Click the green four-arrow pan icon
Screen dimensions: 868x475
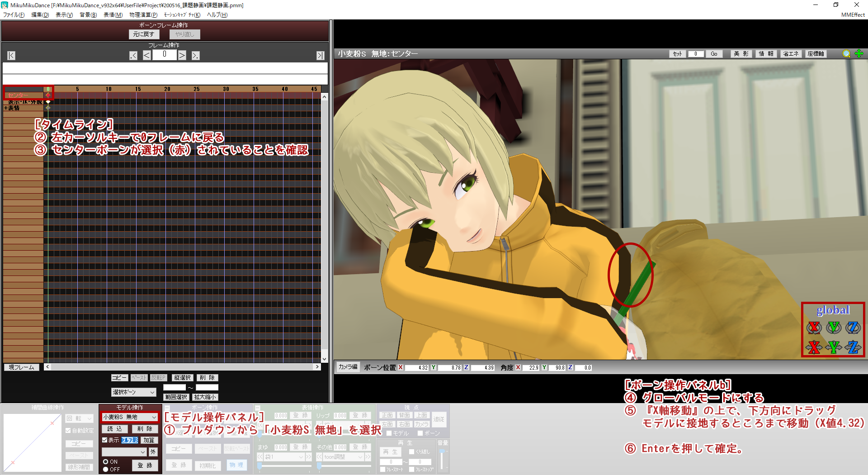859,54
